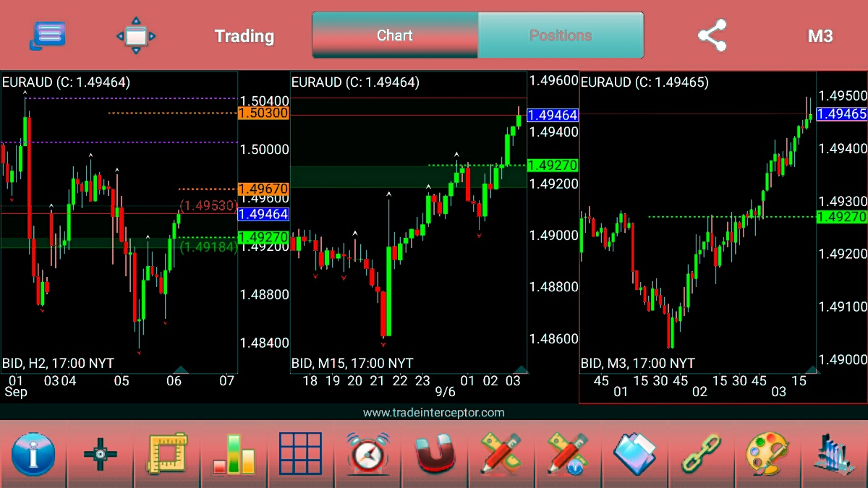Tap the EURAUD (C: 1.49465) chart title
Screen dimensions: 868x488
click(x=644, y=82)
